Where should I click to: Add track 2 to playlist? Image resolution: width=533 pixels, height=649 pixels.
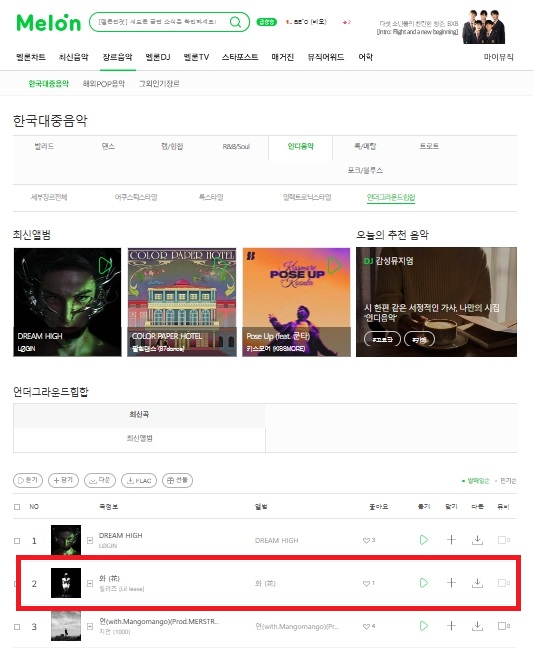coord(451,583)
